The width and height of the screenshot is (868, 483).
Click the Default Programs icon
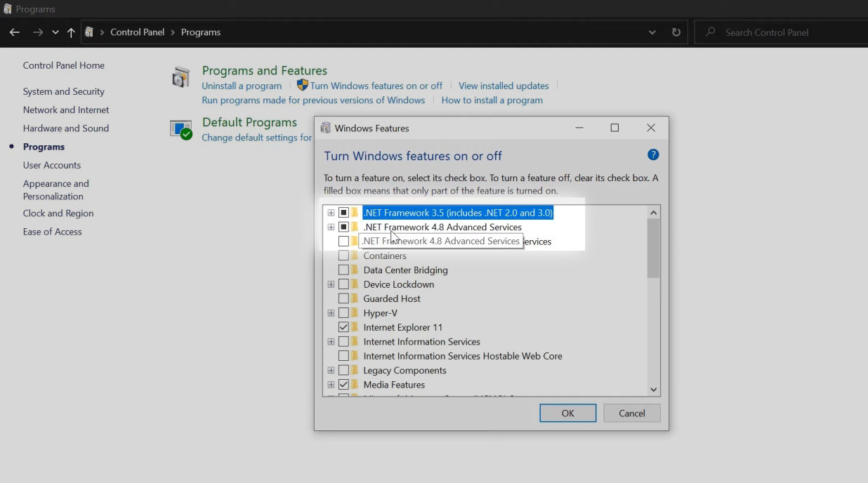click(x=180, y=128)
